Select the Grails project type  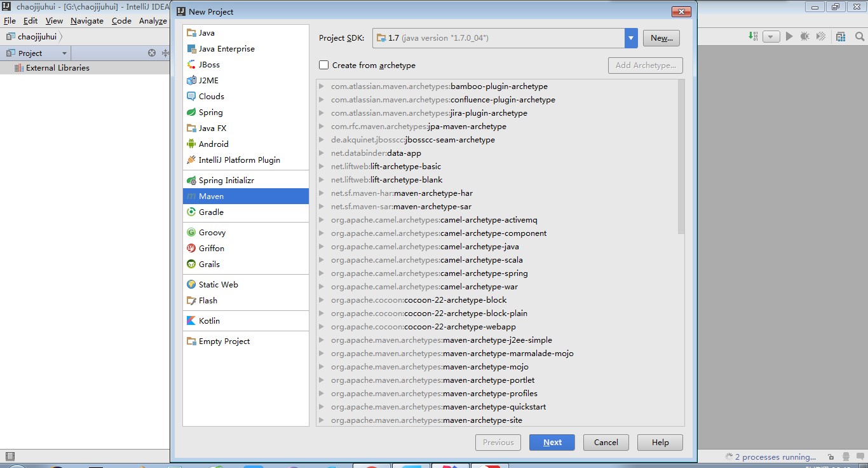click(x=245, y=264)
